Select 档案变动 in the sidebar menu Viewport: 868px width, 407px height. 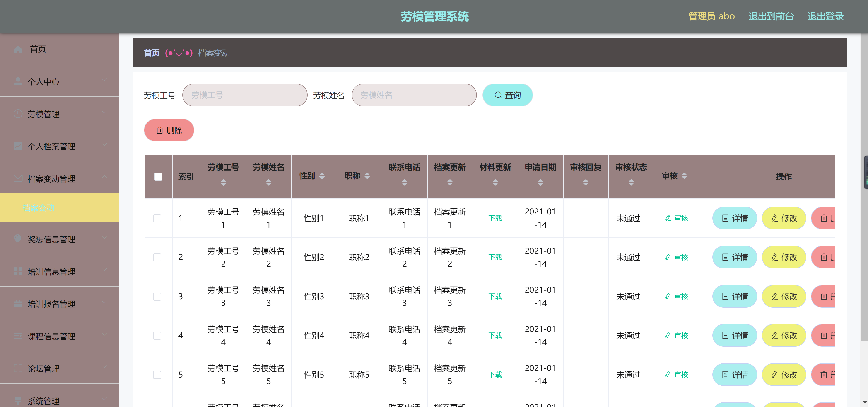39,208
